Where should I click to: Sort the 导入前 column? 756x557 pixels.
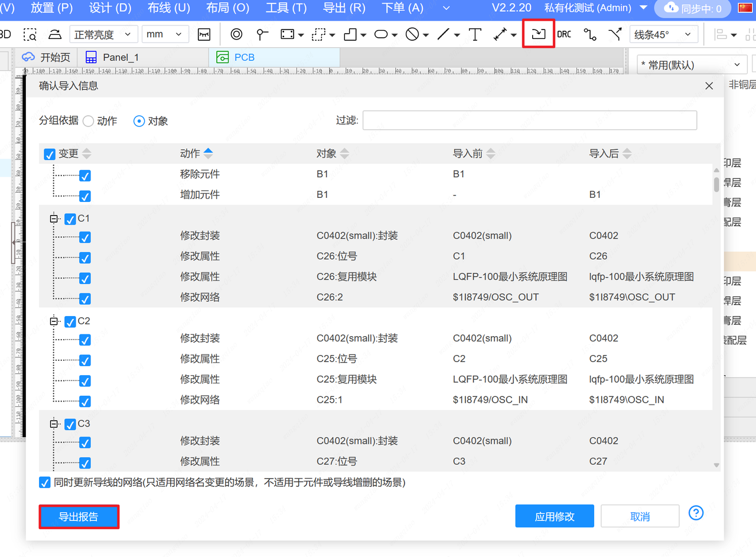[490, 154]
